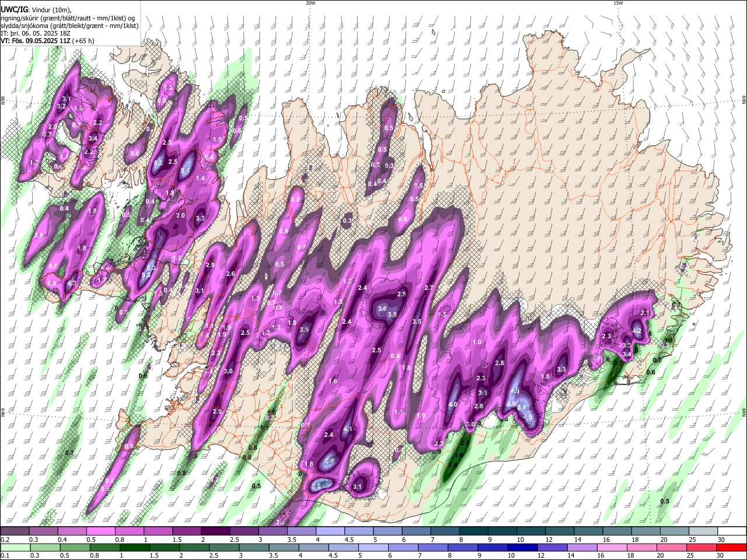This screenshot has width=747, height=560.
Task: Click the '4.2' precipitation value on the map
Action: 637,331
